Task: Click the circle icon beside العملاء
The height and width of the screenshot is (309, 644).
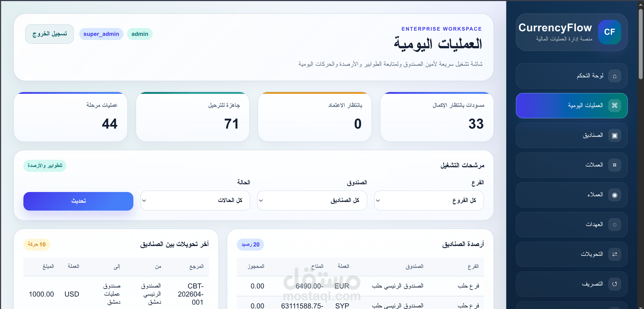Action: click(x=614, y=195)
